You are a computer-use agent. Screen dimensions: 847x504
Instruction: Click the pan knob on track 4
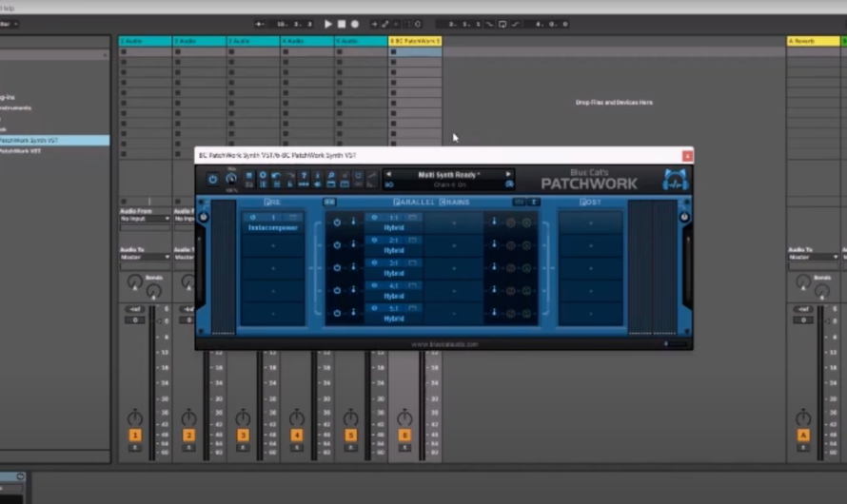pyautogui.click(x=297, y=417)
